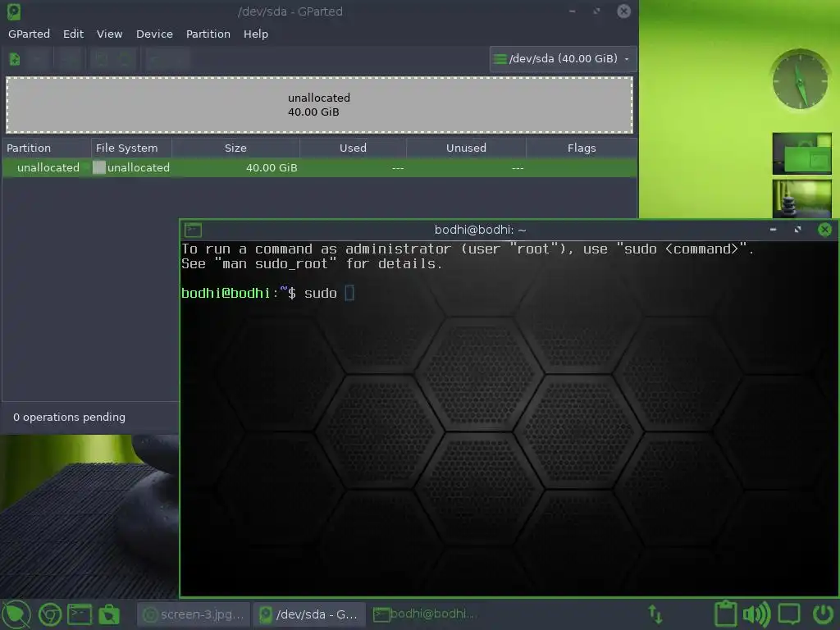The width and height of the screenshot is (840, 630).
Task: Click the GParted app icon in title bar
Action: [x=13, y=11]
